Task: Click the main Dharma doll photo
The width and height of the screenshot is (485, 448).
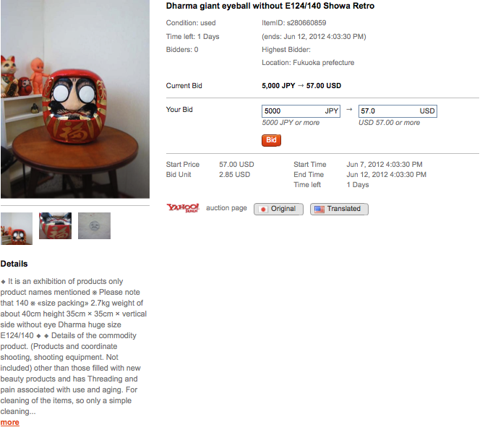Action: point(75,99)
